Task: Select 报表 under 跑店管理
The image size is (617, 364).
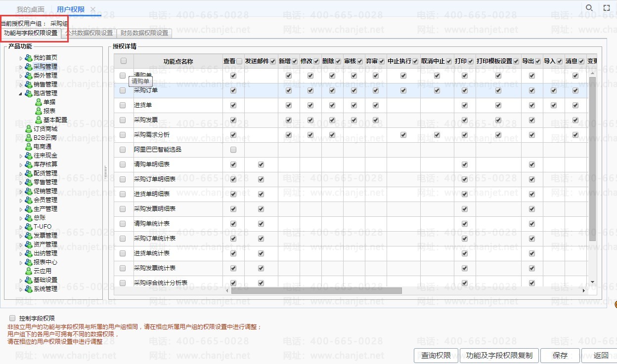Action: 49,111
